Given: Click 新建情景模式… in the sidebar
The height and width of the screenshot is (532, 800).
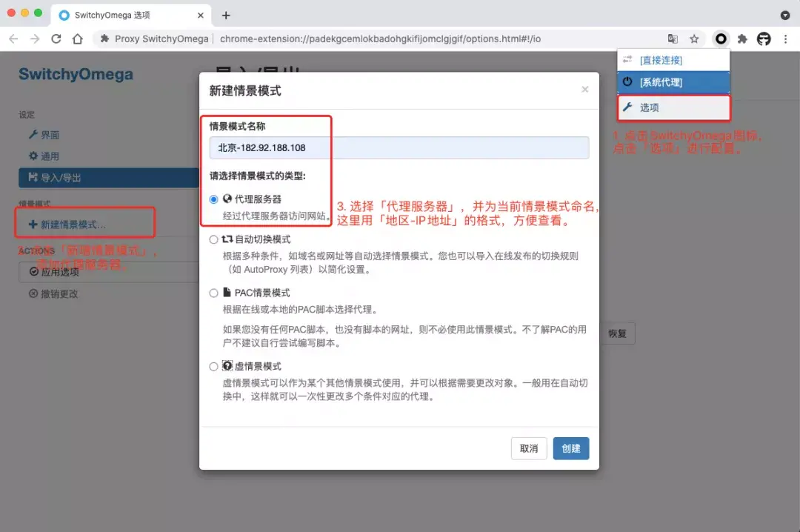Looking at the screenshot, I should point(67,225).
